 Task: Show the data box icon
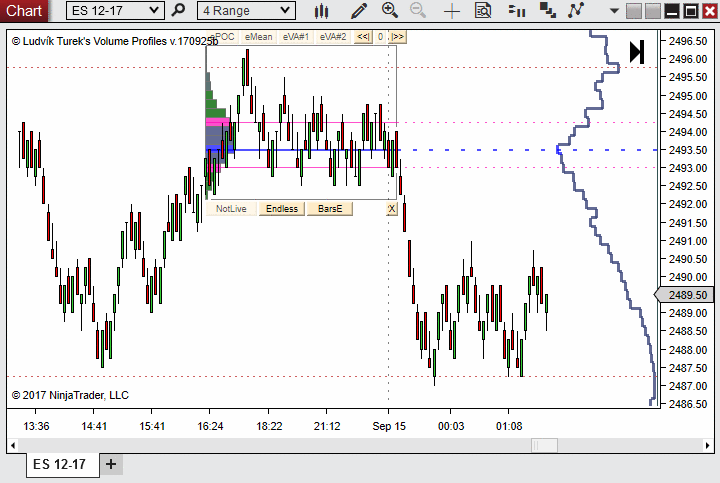(x=483, y=10)
